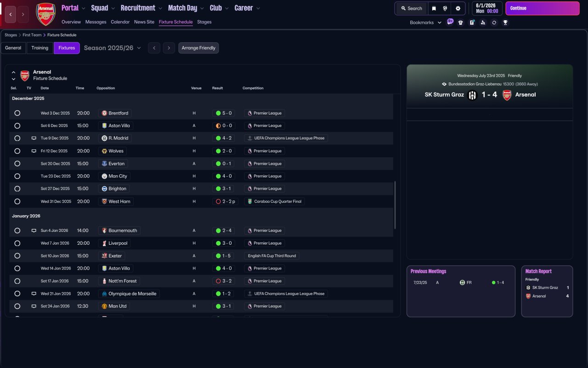Click the Continue button
Screen dimensions: 588x368
543,8
